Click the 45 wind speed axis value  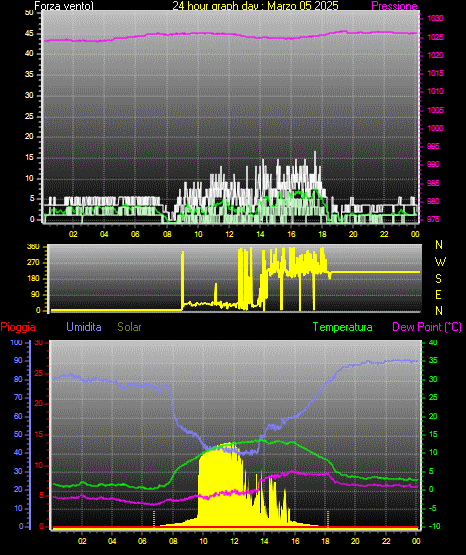(x=29, y=34)
